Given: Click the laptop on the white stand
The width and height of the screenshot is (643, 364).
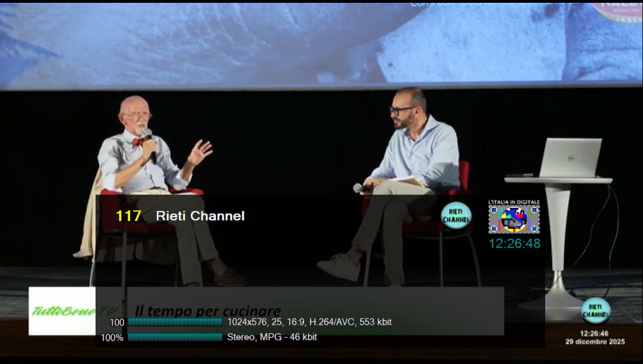Looking at the screenshot, I should coord(569,158).
